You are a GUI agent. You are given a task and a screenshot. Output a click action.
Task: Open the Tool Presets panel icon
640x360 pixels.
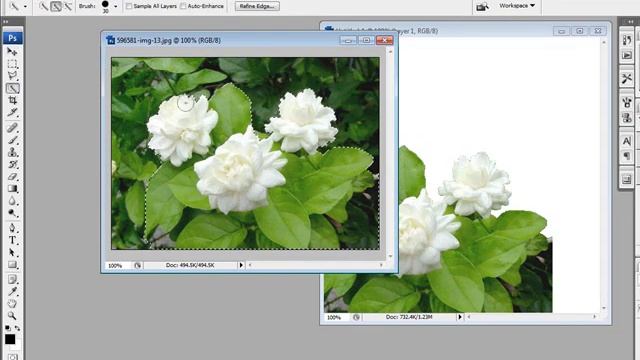coord(627,78)
